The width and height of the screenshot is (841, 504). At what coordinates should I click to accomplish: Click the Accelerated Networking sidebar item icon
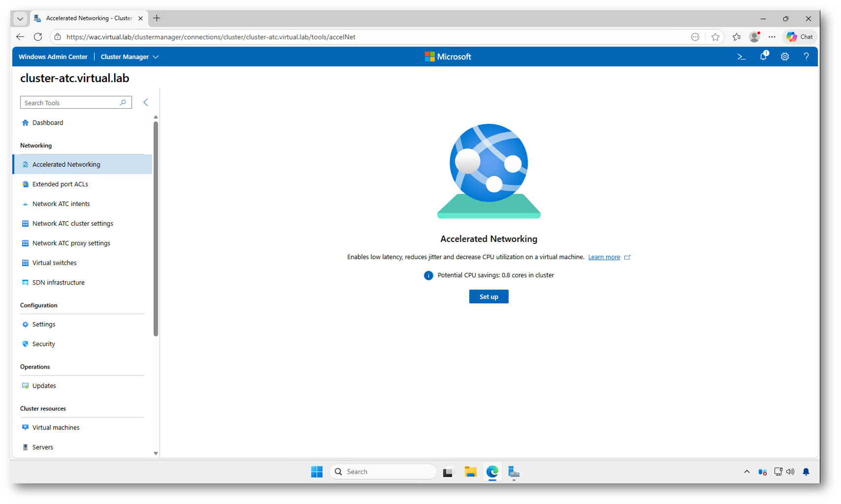pos(25,164)
